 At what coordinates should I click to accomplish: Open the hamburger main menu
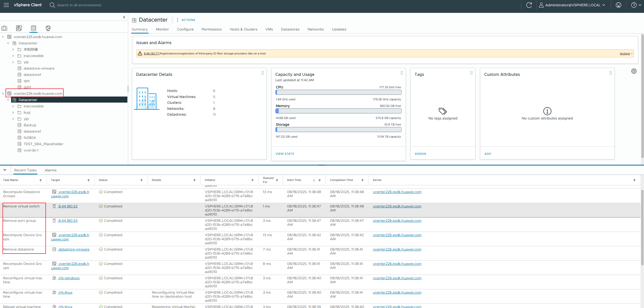tap(6, 5)
